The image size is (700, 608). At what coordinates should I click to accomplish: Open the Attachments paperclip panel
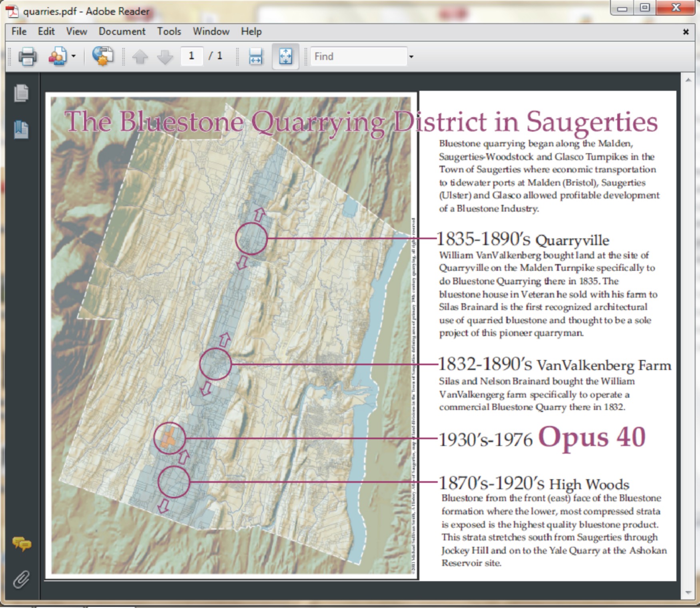click(21, 580)
